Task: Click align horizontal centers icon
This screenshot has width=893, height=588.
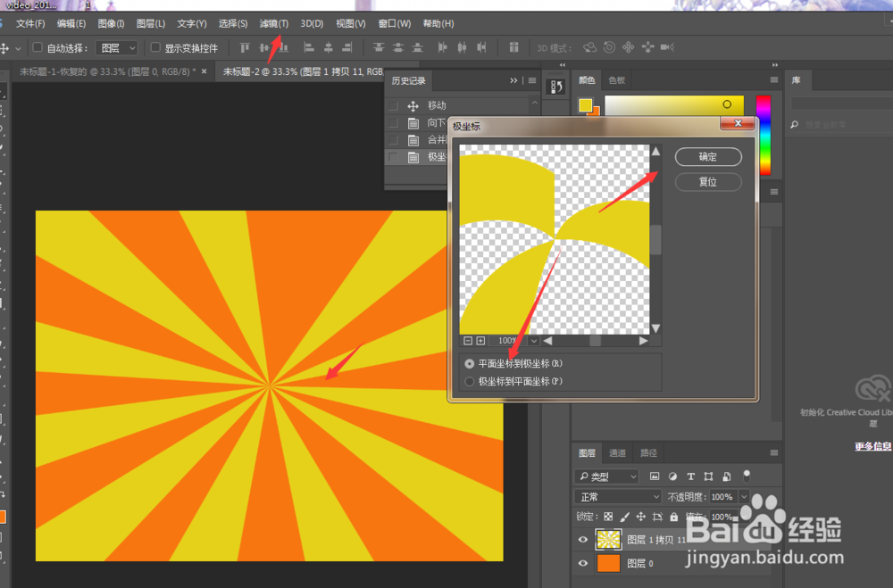Action: [x=328, y=48]
